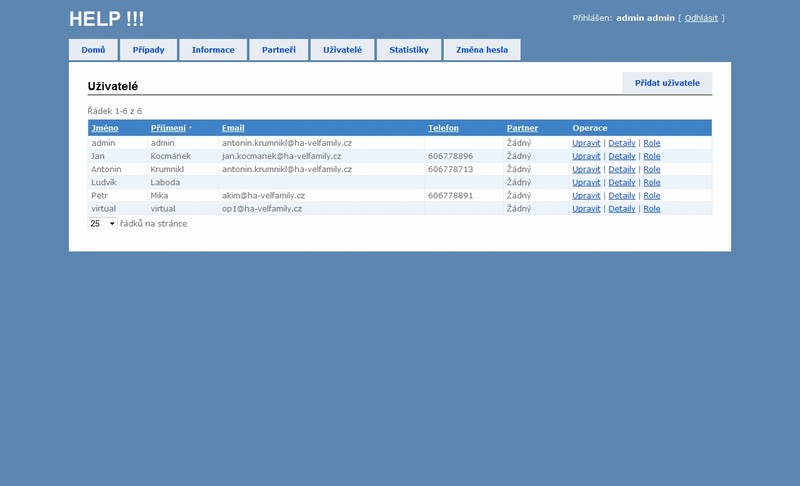
Task: Select email akim@ha-velfamily.cz
Action: pyautogui.click(x=263, y=195)
